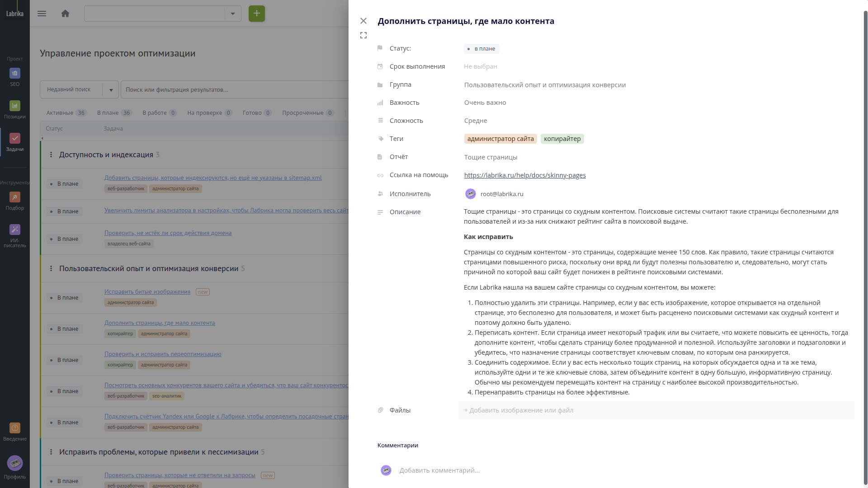Open help link labrika.ru/help/docs/skinny-pages

coord(525,175)
